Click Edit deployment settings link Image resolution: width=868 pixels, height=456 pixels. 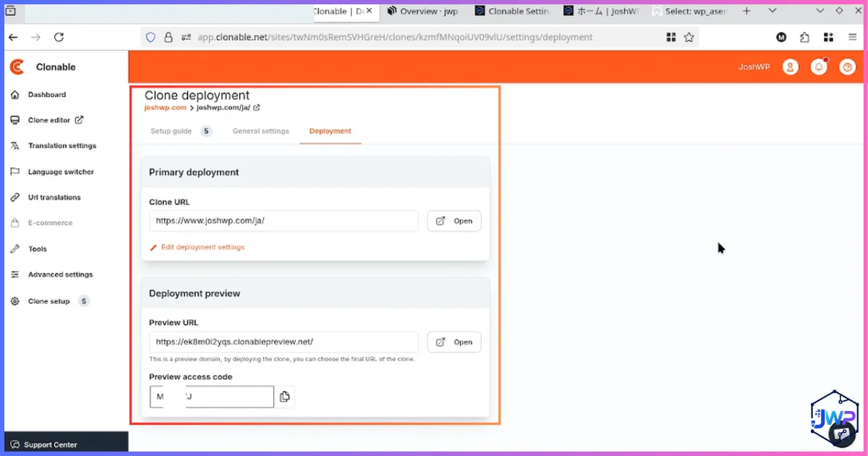197,247
